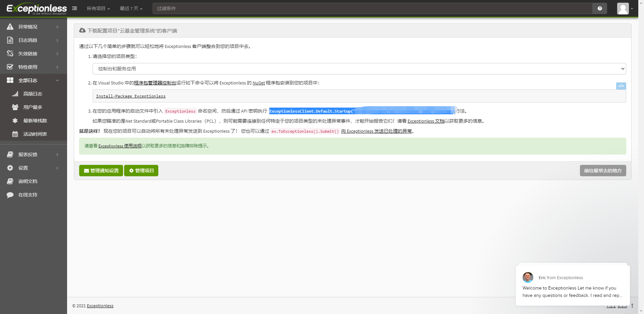Image resolution: width=644 pixels, height=314 pixels.
Task: Expand the 特性使用 menu chevron
Action: coord(57,67)
